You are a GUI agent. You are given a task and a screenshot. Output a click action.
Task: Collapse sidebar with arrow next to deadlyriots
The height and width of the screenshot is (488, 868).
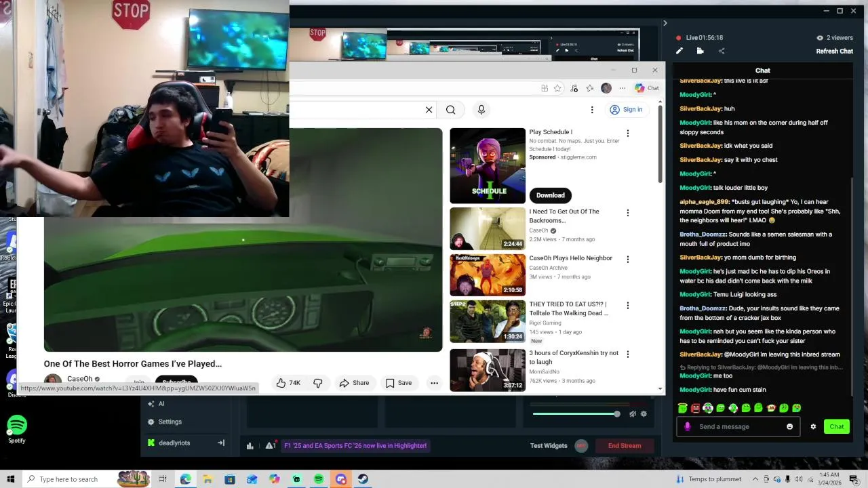point(220,443)
